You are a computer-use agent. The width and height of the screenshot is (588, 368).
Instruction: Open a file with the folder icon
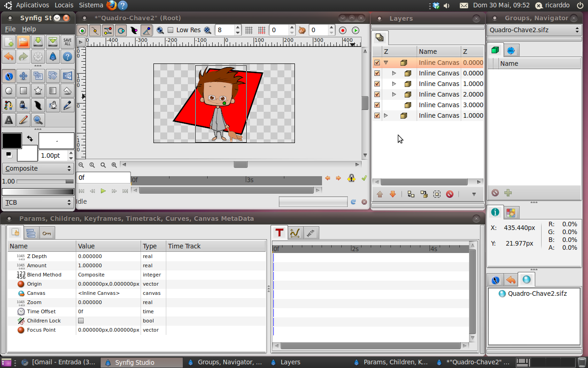(x=23, y=42)
